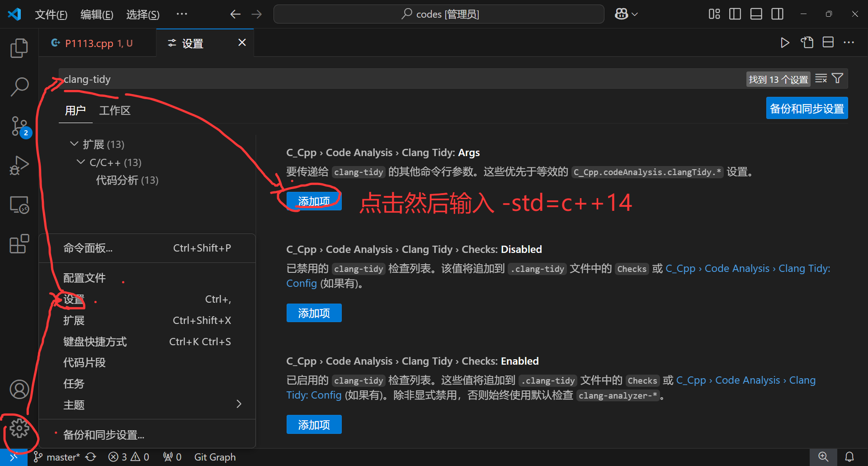The height and width of the screenshot is (466, 868).
Task: Toggle the secondary side bar
Action: tap(778, 14)
